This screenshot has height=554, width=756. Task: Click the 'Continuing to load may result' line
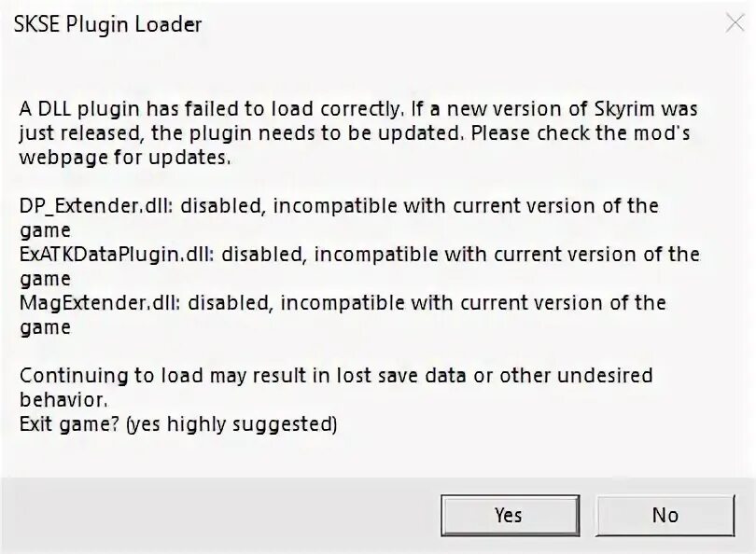[x=336, y=375]
